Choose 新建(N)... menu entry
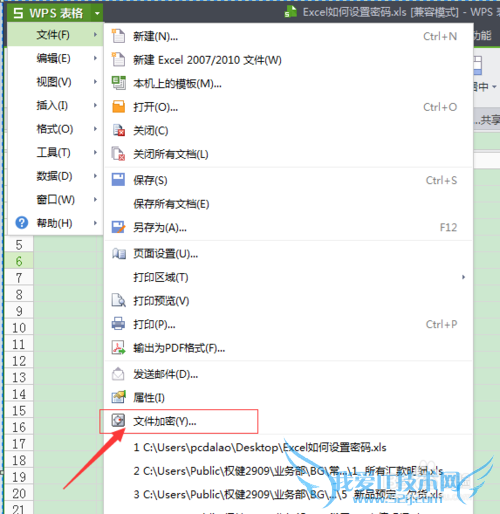Viewport: 500px width, 514px height. click(289, 36)
